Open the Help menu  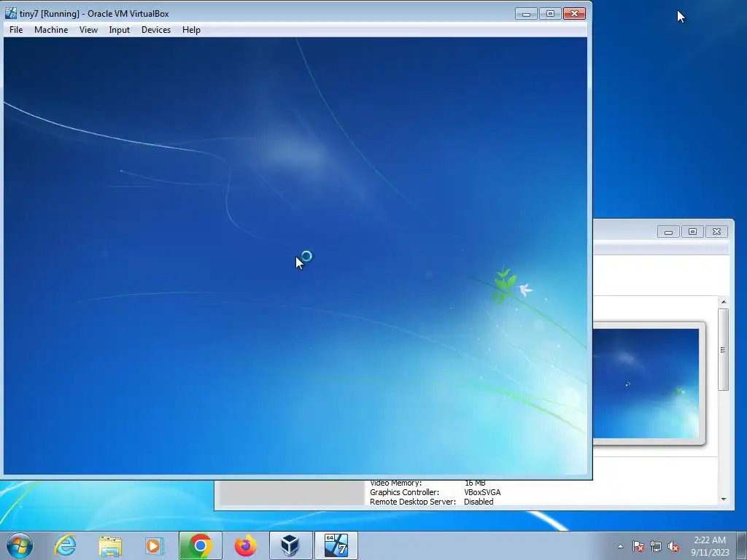pos(191,29)
